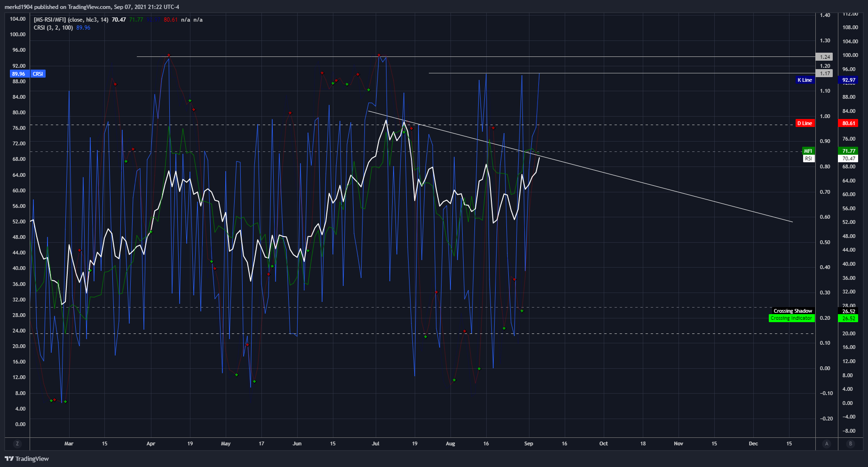The height and width of the screenshot is (467, 868).
Task: Select the K Line label
Action: (x=805, y=80)
